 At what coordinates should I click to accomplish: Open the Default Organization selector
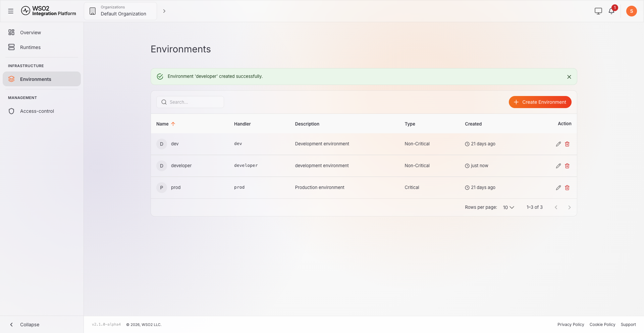point(120,11)
